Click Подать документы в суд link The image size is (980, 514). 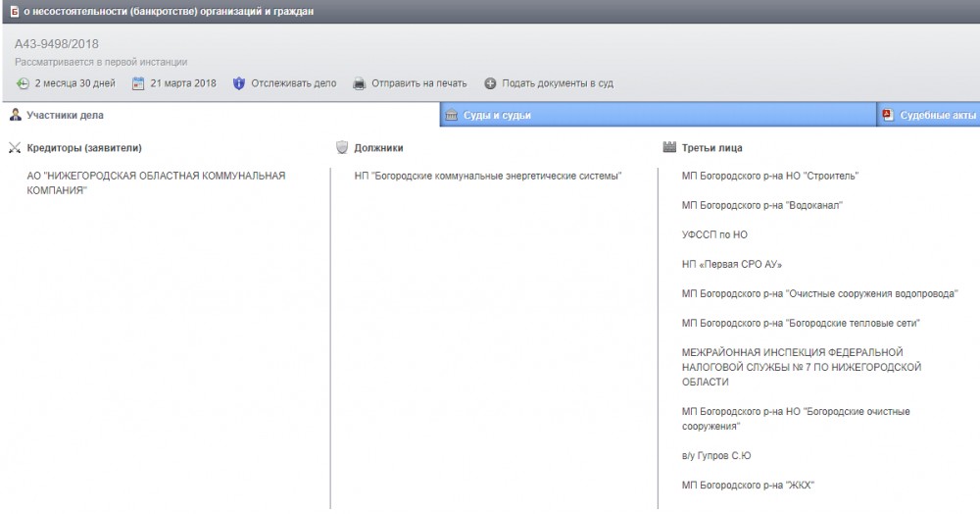tap(557, 83)
